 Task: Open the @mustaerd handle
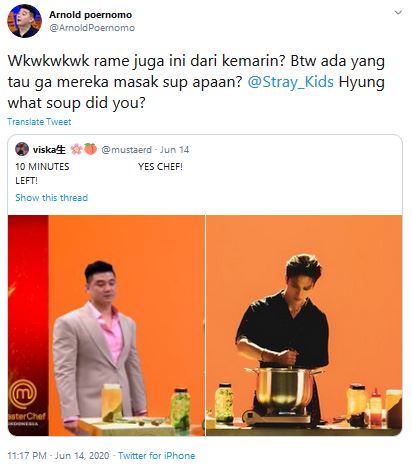126,150
